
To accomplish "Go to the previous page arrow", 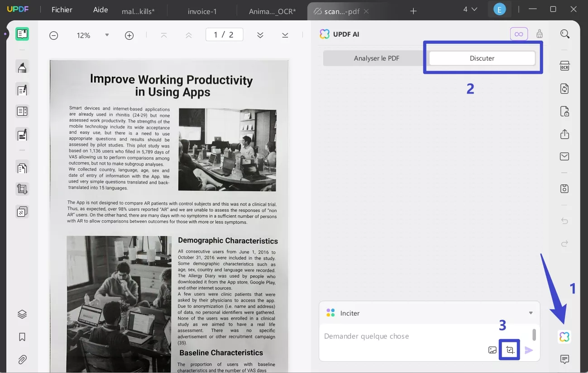I will (x=189, y=35).
